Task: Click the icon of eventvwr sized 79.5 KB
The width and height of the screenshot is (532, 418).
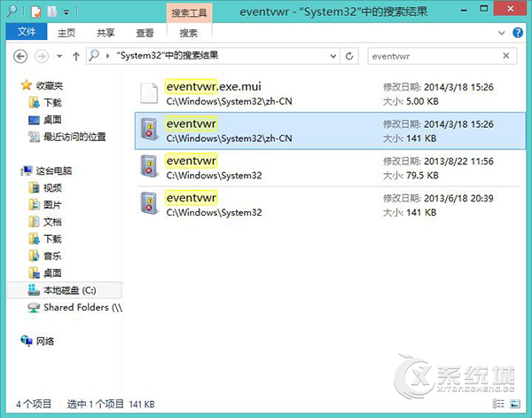Action: [x=149, y=166]
